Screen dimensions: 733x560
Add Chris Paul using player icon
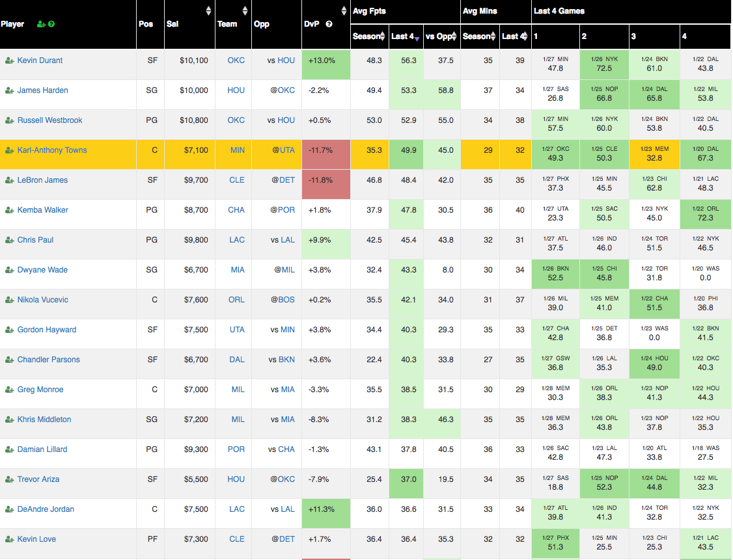pos(9,240)
